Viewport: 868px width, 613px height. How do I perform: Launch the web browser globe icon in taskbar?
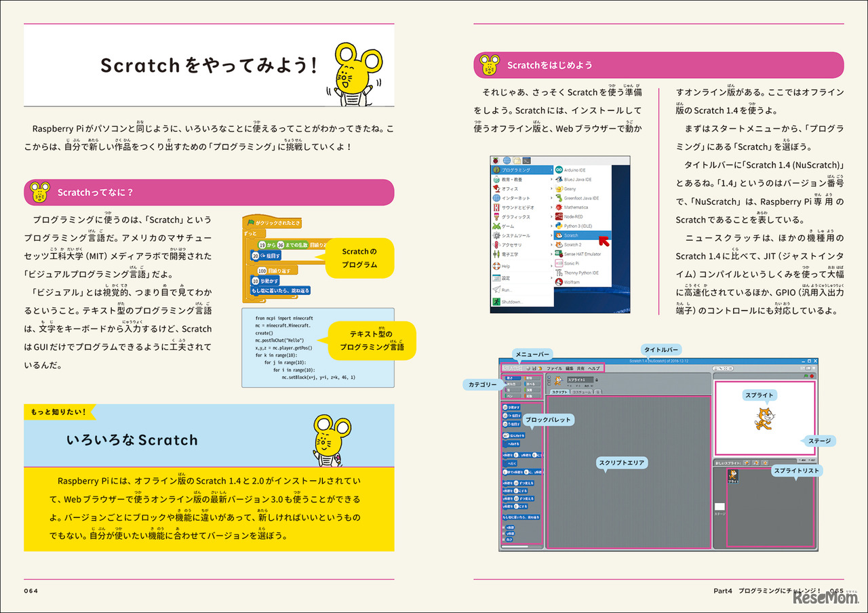[506, 160]
